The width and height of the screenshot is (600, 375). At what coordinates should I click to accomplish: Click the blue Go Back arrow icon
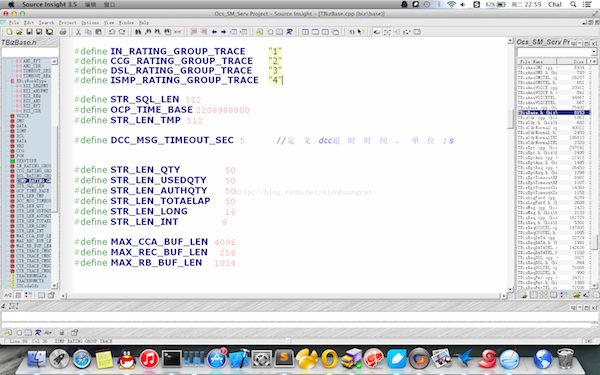[214, 32]
